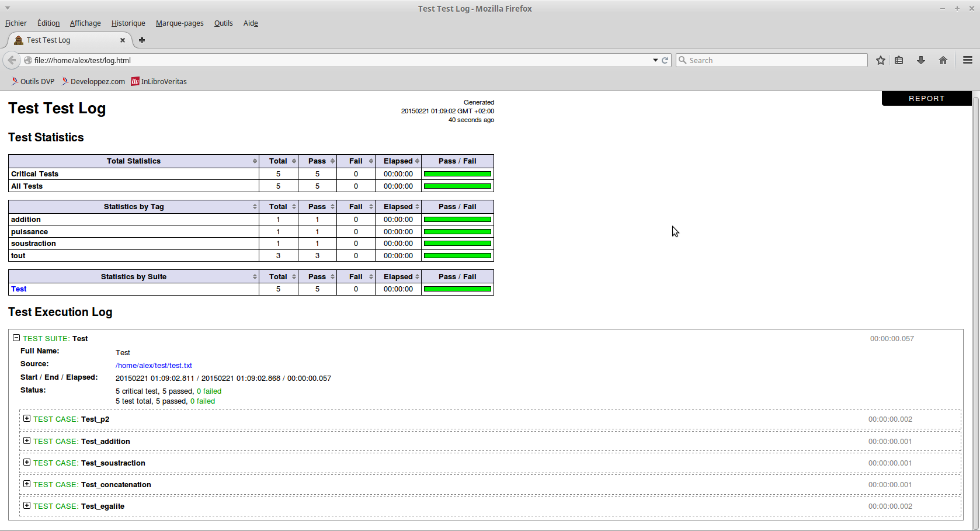This screenshot has height=531, width=980.
Task: Reload the current page
Action: click(x=665, y=60)
